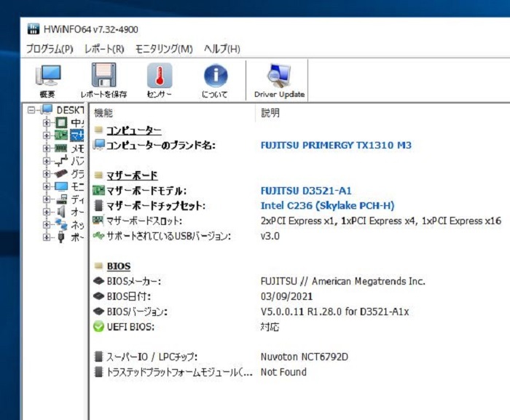The image size is (510, 420).
Task: Click the USB icon beside サポートされているUSBバージョン
Action: tap(98, 235)
